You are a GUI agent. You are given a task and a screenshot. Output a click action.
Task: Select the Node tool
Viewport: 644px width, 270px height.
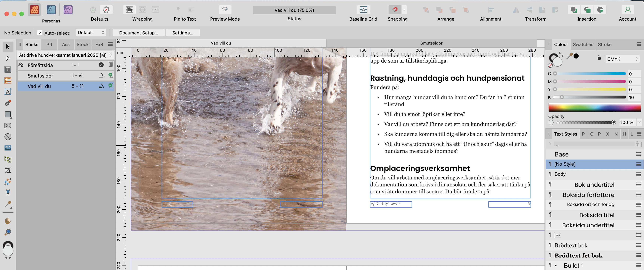pos(8,58)
